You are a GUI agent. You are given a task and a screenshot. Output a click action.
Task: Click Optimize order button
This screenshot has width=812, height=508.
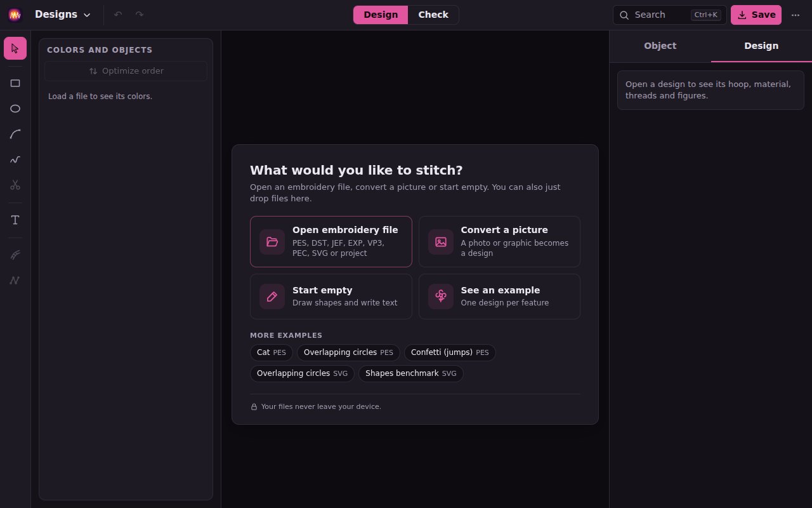126,71
